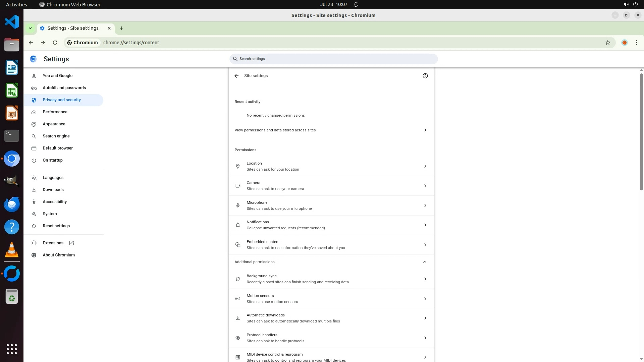644x362 pixels.
Task: View permissions and data stored across sites
Action: [x=331, y=130]
